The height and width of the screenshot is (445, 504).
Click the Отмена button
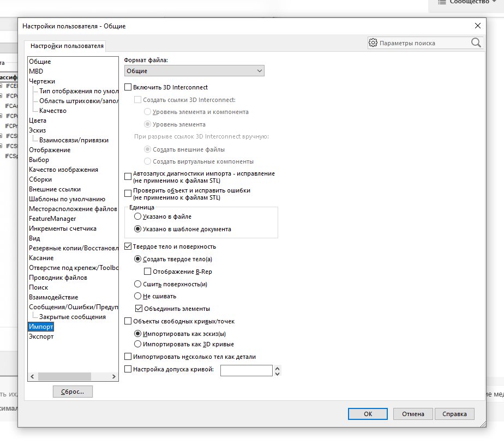click(x=413, y=414)
